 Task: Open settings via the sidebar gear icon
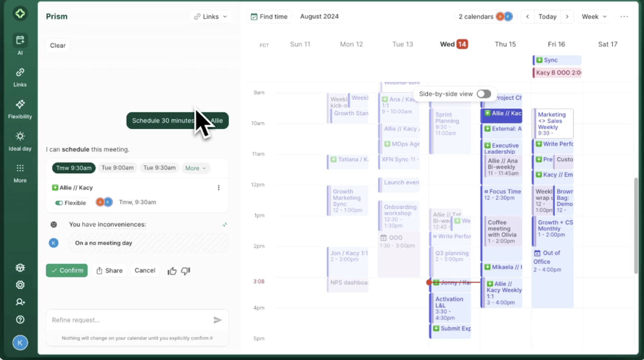pos(20,285)
